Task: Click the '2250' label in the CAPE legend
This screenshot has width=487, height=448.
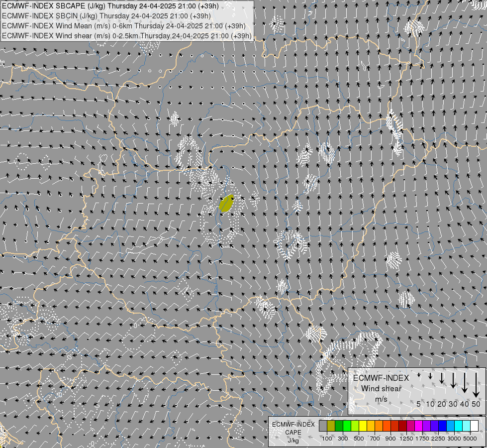Action: click(x=438, y=439)
